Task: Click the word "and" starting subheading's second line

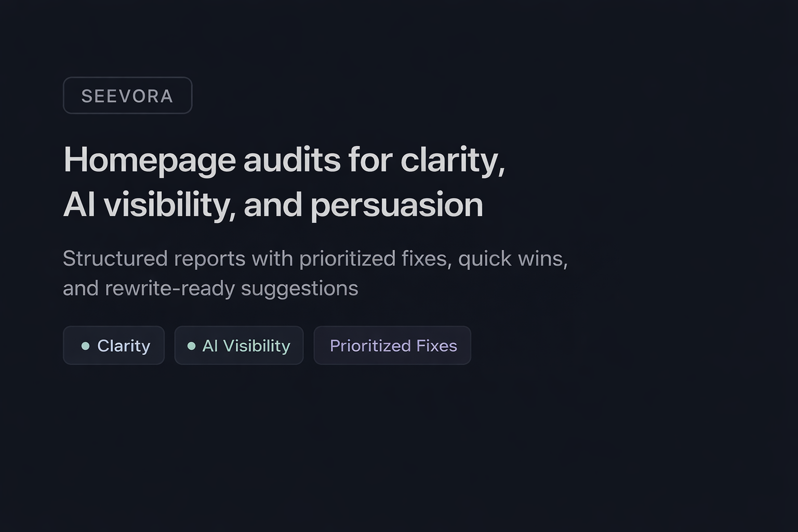Action: tap(81, 288)
